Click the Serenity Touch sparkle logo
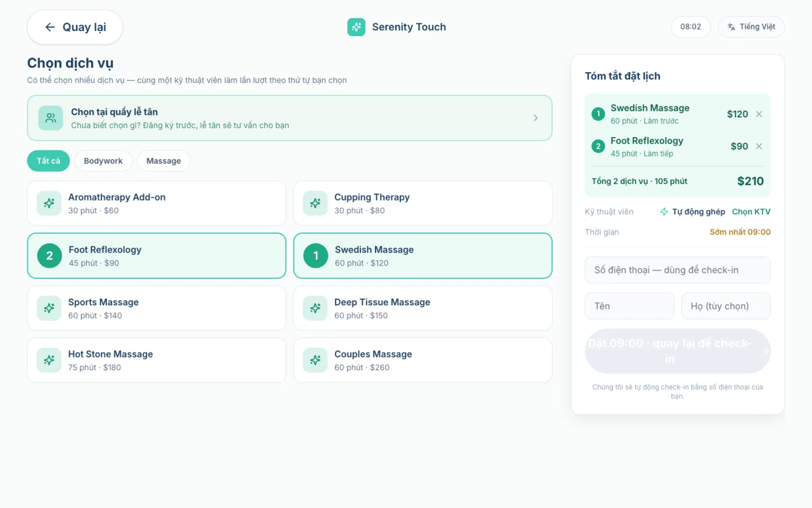Image resolution: width=812 pixels, height=508 pixels. [x=356, y=27]
